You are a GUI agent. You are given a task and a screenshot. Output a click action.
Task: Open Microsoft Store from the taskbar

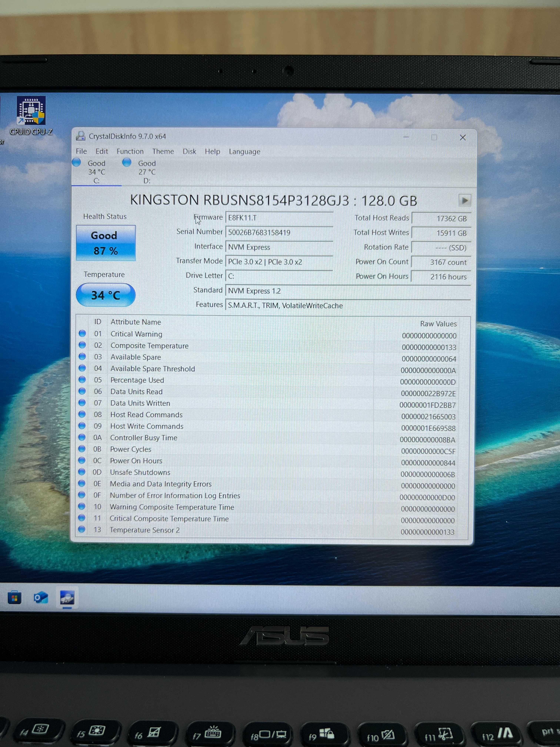[x=14, y=598]
